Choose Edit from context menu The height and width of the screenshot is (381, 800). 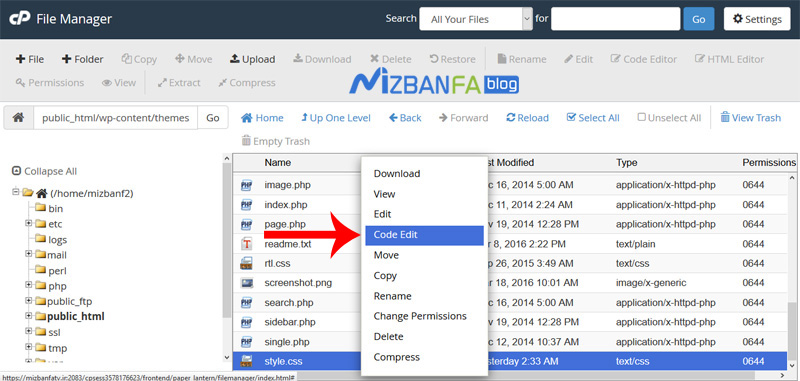(424, 215)
